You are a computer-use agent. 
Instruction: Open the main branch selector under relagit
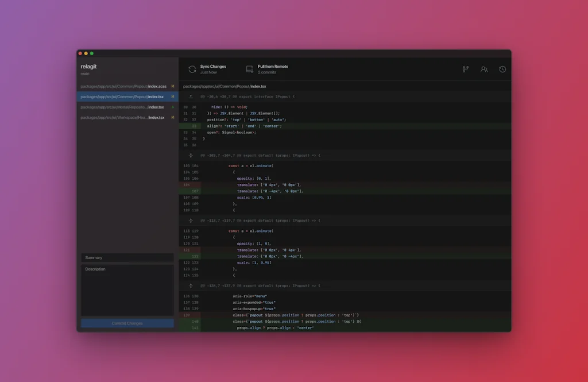[x=86, y=74]
